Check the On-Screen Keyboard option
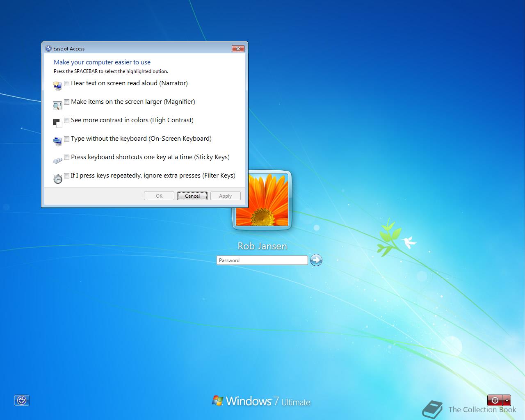Image resolution: width=525 pixels, height=420 pixels. 66,139
